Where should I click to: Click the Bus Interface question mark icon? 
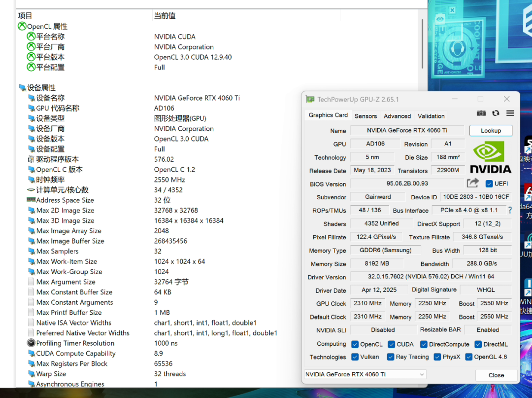[x=510, y=210]
